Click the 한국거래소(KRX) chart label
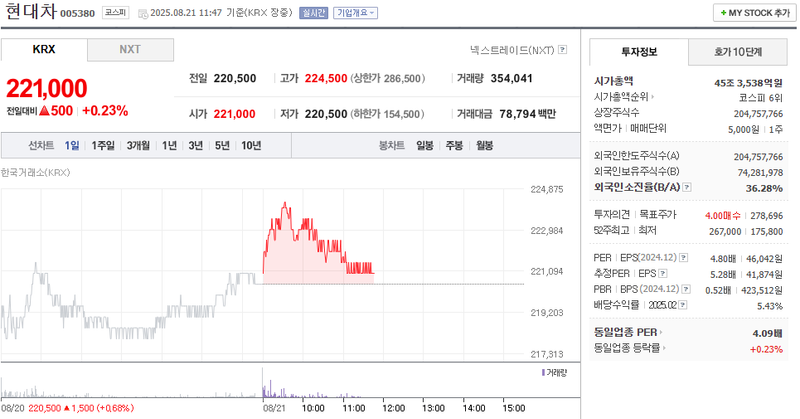Viewport: 800px width, 419px height. (x=35, y=172)
